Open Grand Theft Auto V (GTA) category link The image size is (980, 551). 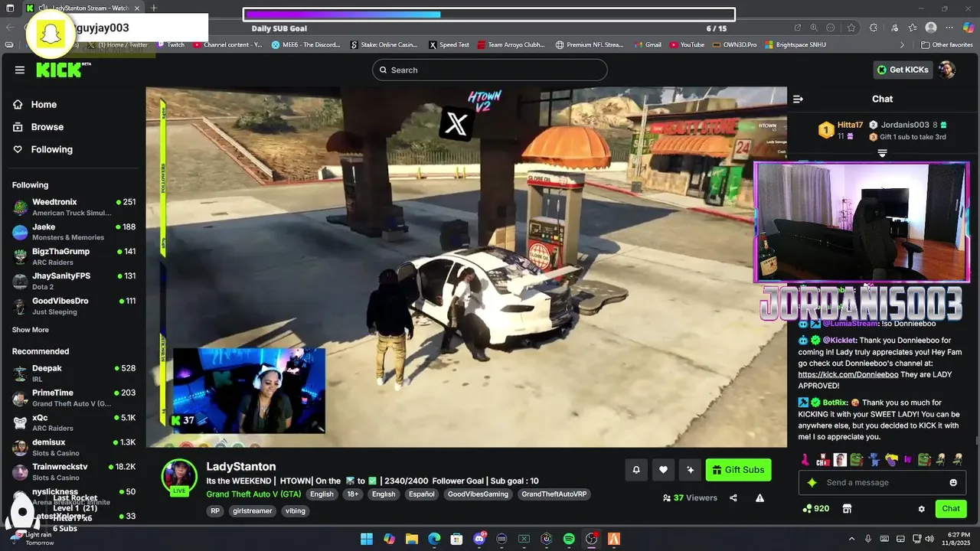(253, 494)
